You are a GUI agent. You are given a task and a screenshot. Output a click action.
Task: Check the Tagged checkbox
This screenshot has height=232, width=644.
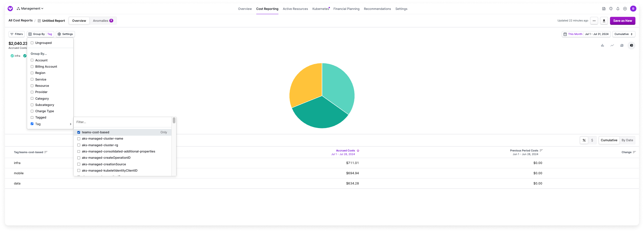(32, 117)
